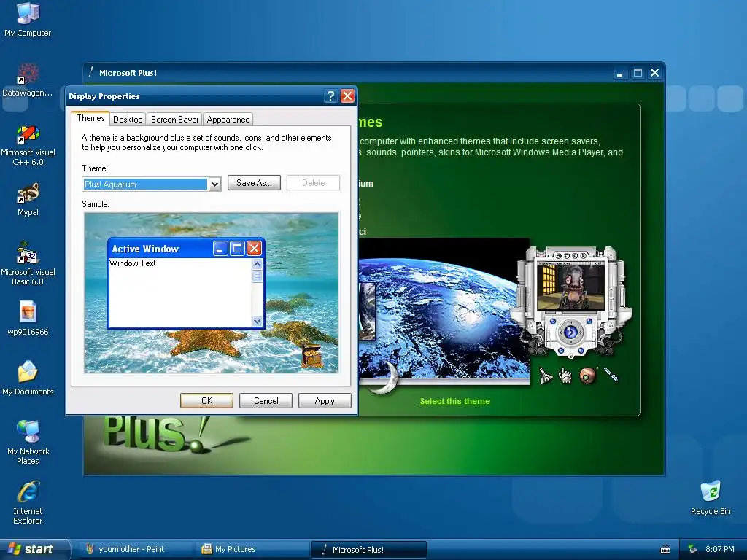
Task: Switch to the Screen Saver tab
Action: 175,120
